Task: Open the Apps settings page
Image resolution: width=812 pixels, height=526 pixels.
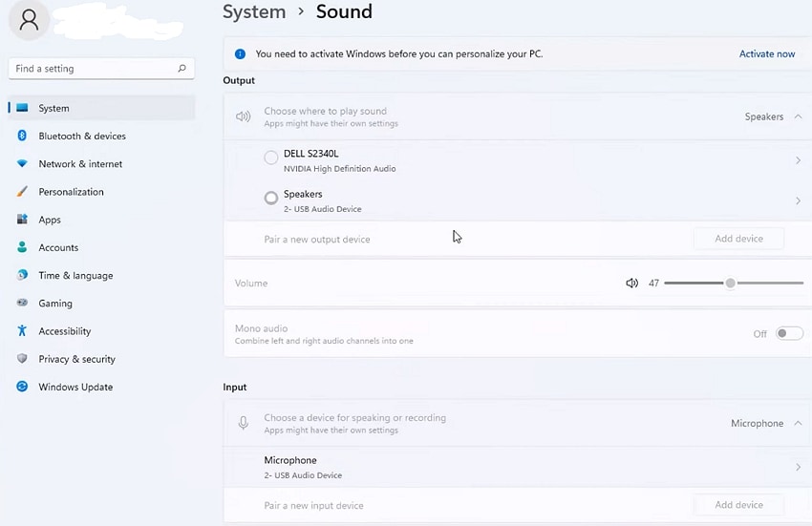Action: click(x=50, y=220)
